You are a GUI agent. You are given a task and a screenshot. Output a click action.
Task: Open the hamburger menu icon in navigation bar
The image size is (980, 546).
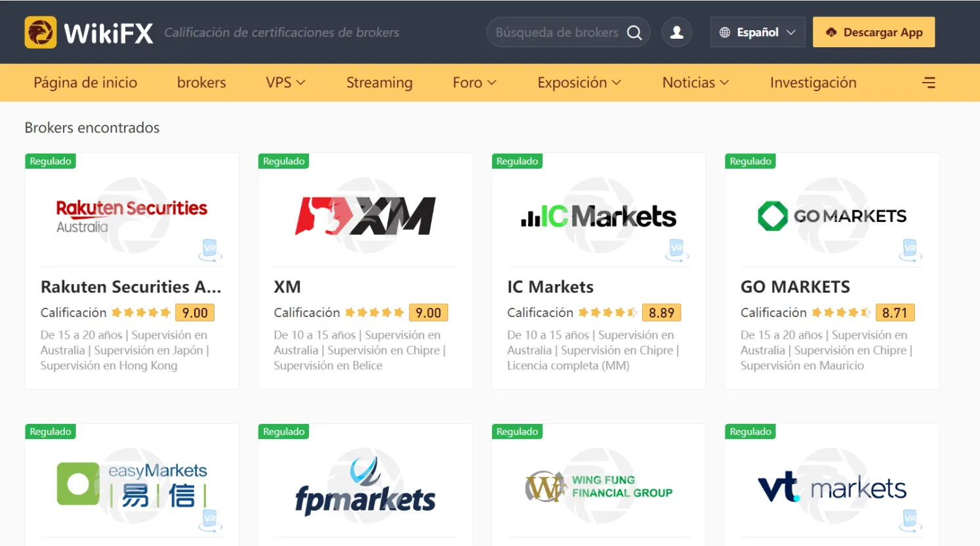coord(929,83)
